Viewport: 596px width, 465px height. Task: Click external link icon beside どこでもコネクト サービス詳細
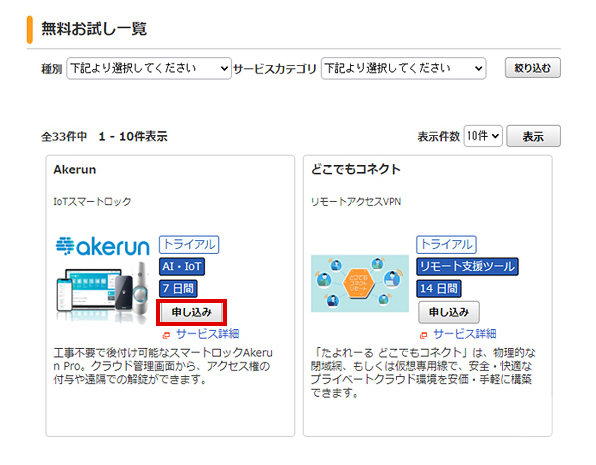point(423,335)
